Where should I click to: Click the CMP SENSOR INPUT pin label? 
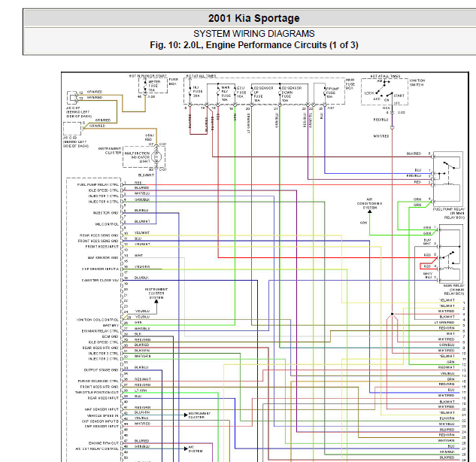(x=102, y=427)
